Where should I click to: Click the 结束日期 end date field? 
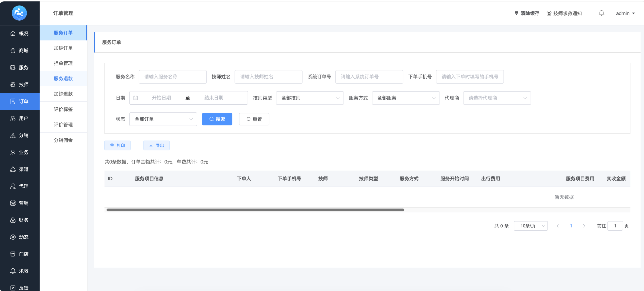pos(214,98)
